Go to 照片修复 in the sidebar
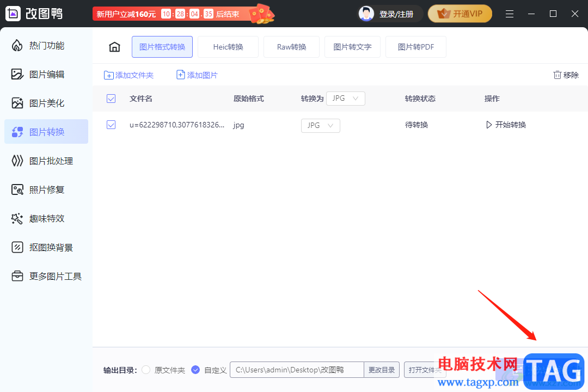The image size is (588, 392). 46,190
